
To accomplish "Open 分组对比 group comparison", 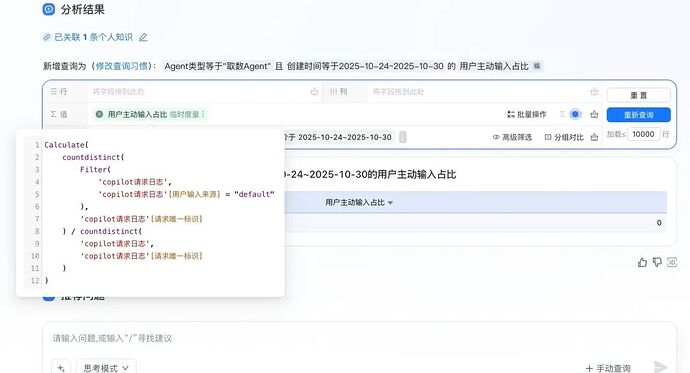I will (x=564, y=137).
